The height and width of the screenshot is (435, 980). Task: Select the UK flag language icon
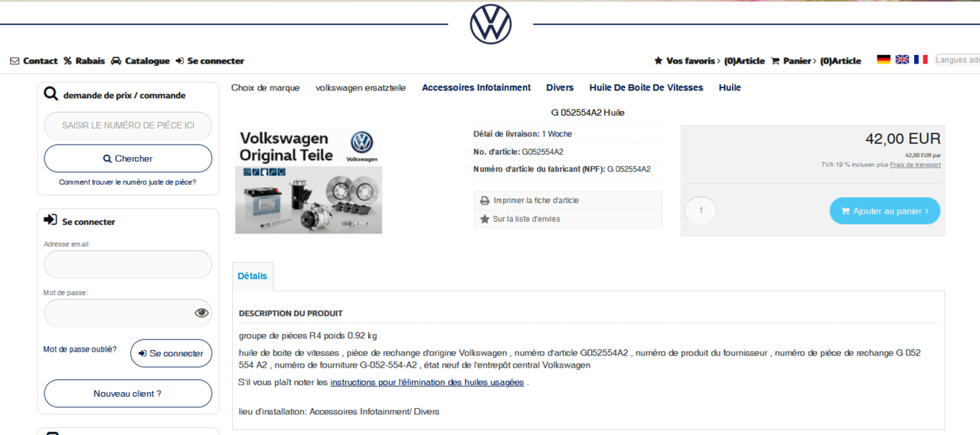902,60
